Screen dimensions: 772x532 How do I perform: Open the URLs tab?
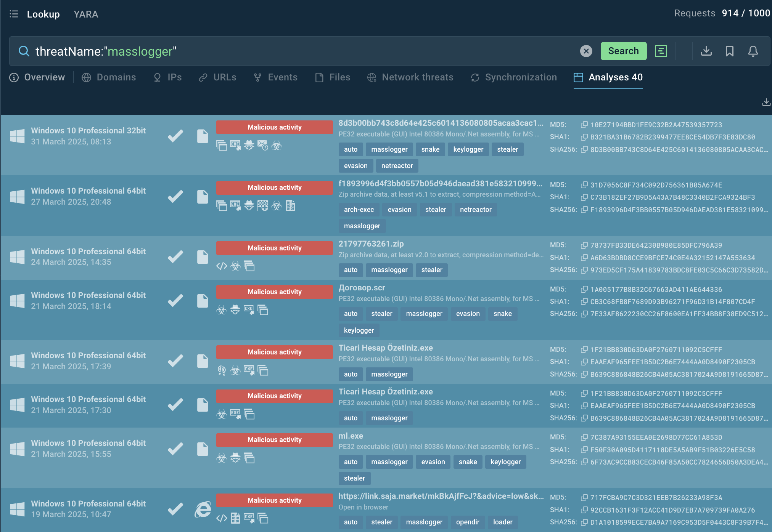tap(217, 77)
